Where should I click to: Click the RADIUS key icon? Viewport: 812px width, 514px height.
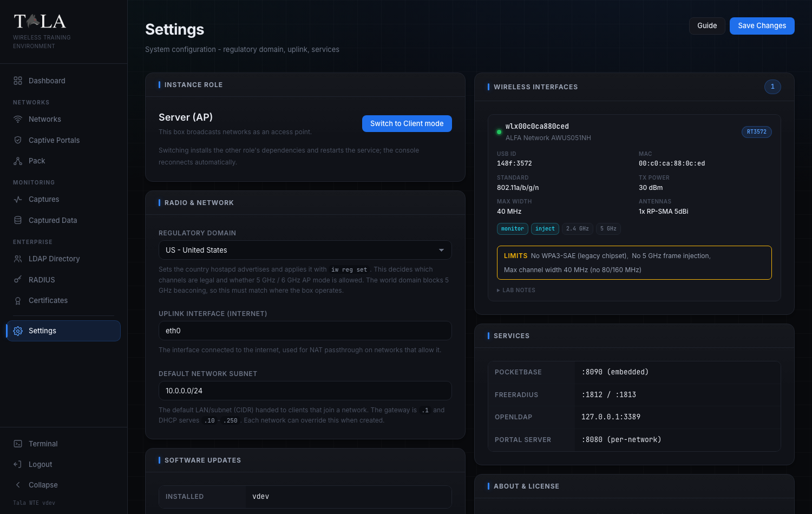click(18, 280)
